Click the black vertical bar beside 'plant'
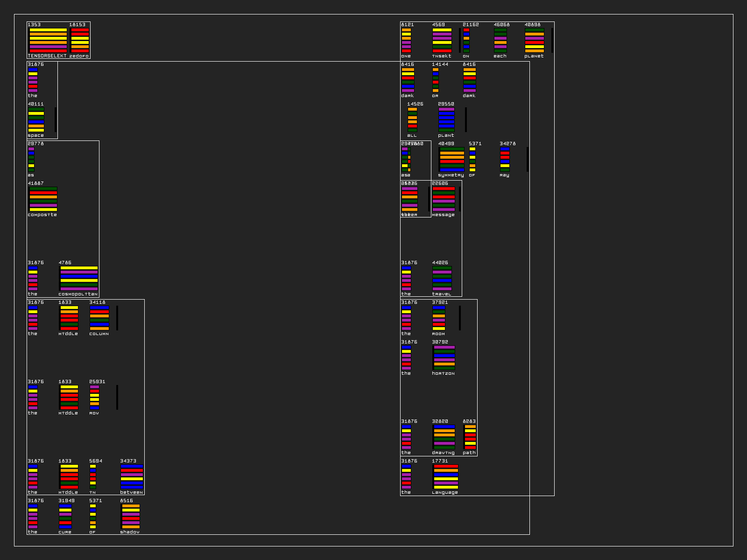The image size is (747, 560). [x=465, y=119]
